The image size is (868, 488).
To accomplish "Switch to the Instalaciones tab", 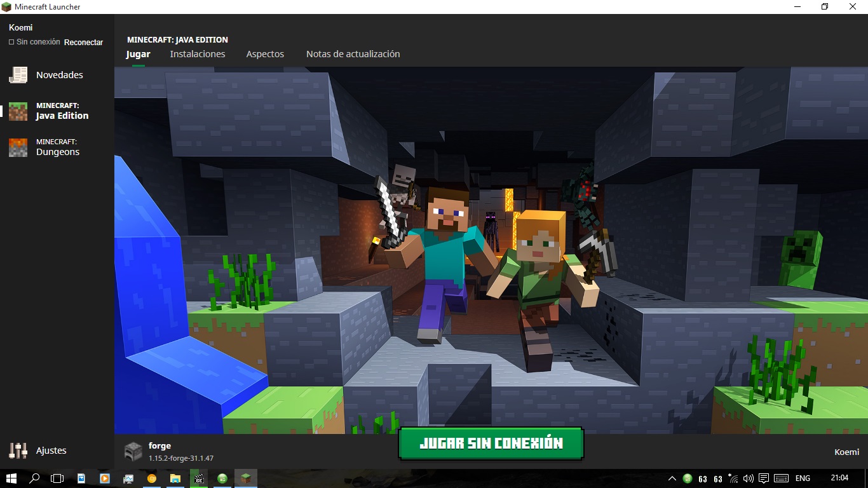I will coord(198,54).
